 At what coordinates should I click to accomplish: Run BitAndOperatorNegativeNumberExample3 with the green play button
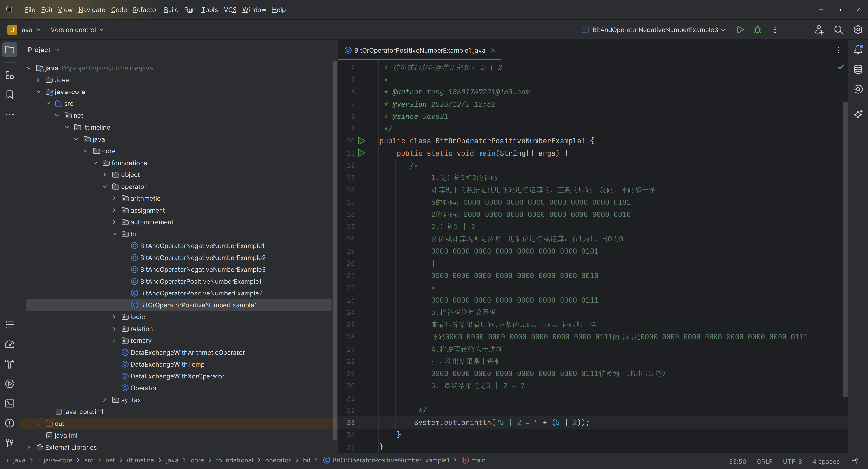pyautogui.click(x=740, y=30)
